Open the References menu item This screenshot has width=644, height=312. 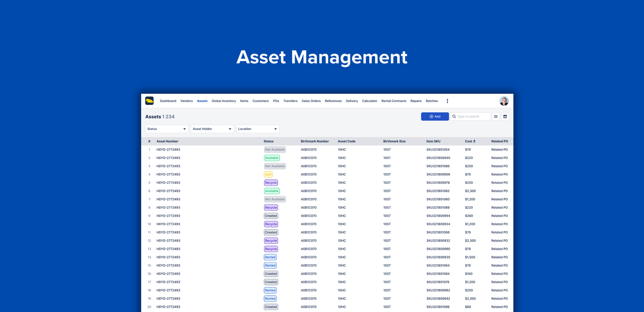333,101
